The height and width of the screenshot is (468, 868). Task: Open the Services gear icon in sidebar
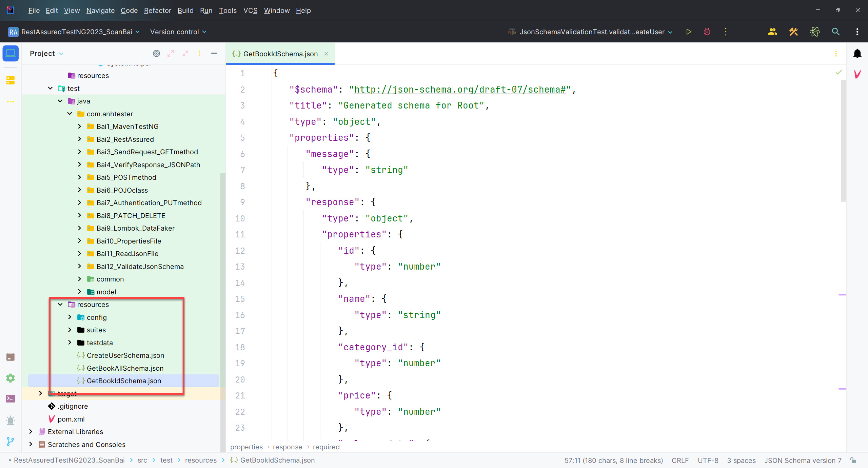click(11, 378)
